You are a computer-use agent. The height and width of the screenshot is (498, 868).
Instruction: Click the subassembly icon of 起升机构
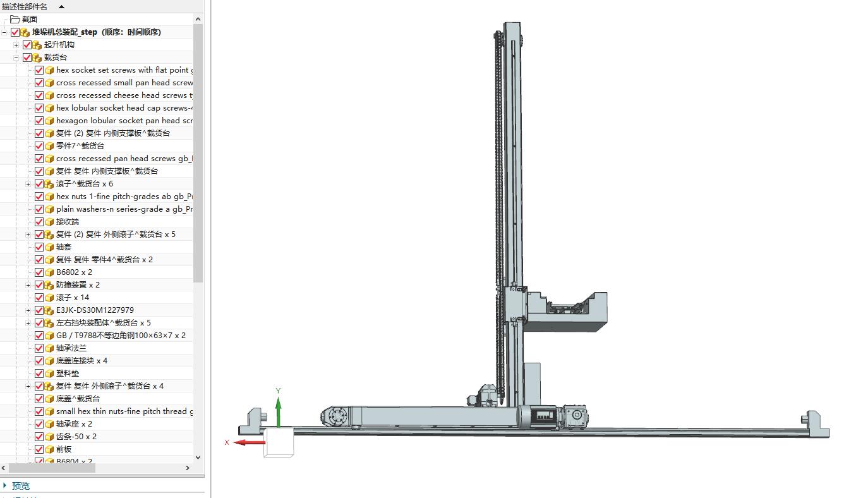click(x=37, y=44)
